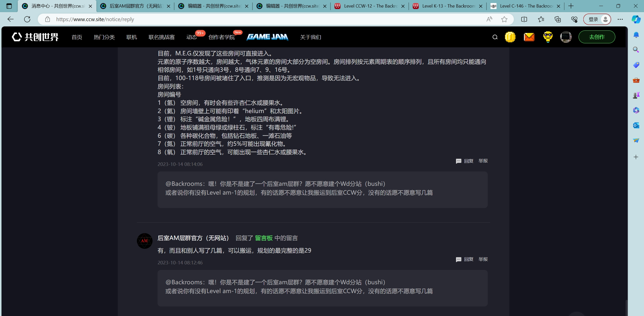This screenshot has width=644, height=316.
Task: Open the Copilot icon in the toolbar
Action: (x=636, y=19)
